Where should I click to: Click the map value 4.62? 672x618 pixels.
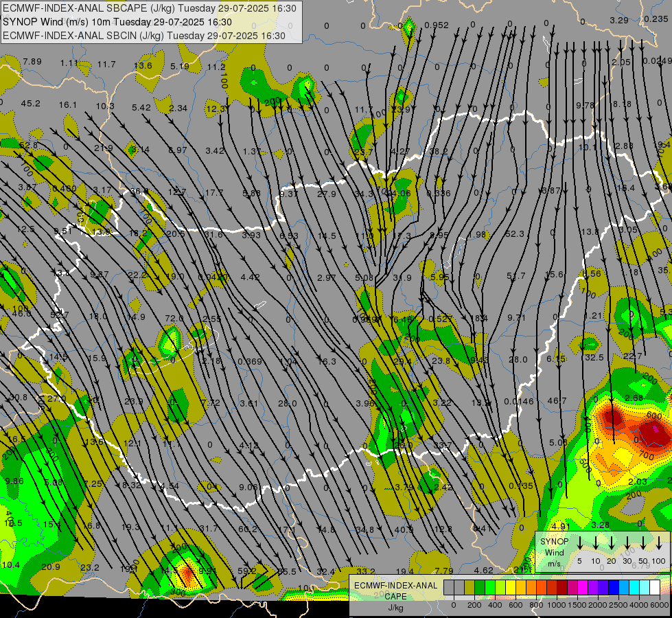click(x=483, y=570)
